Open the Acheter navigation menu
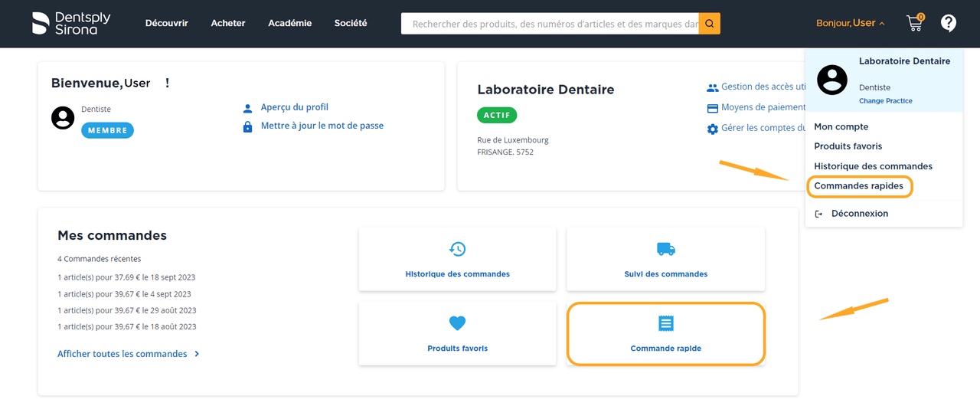The image size is (980, 406). click(228, 23)
